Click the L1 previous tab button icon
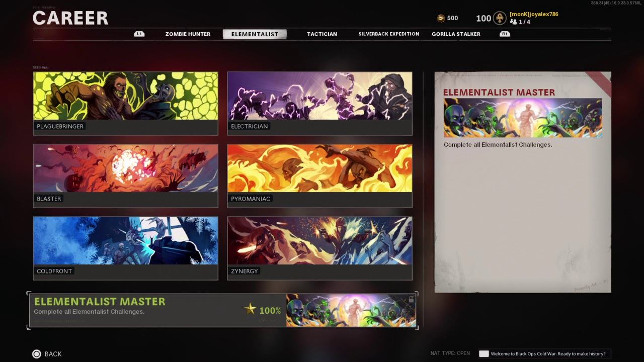644x362 pixels. click(x=139, y=34)
